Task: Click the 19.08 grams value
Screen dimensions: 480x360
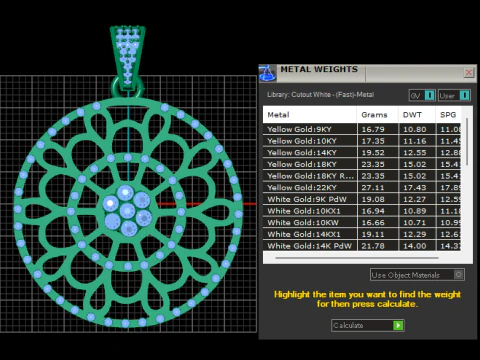Action: [373, 199]
